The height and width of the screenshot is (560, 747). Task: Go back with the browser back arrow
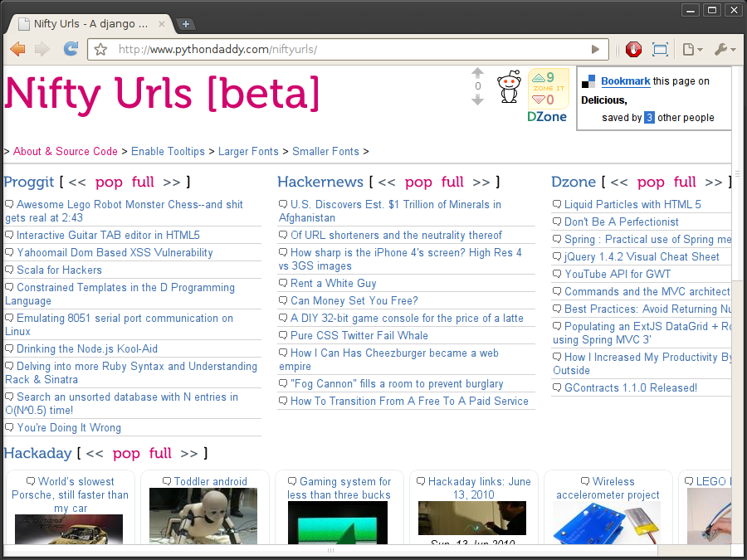pos(17,49)
